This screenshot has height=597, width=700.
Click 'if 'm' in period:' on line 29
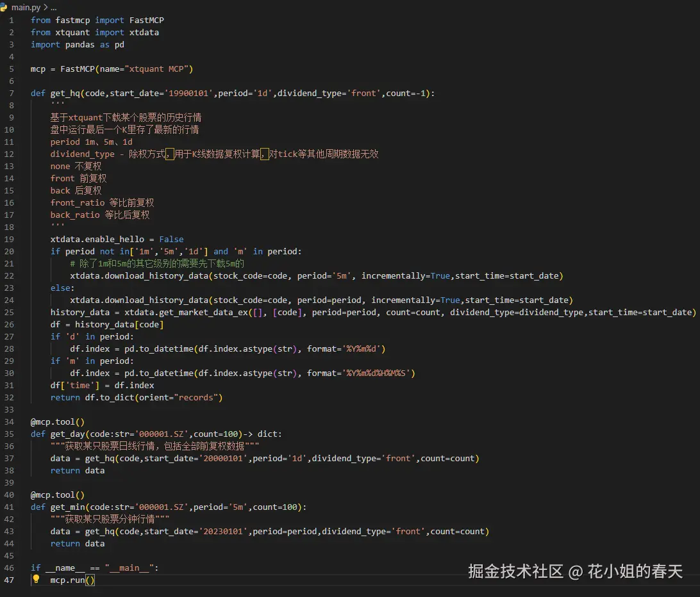click(x=92, y=361)
